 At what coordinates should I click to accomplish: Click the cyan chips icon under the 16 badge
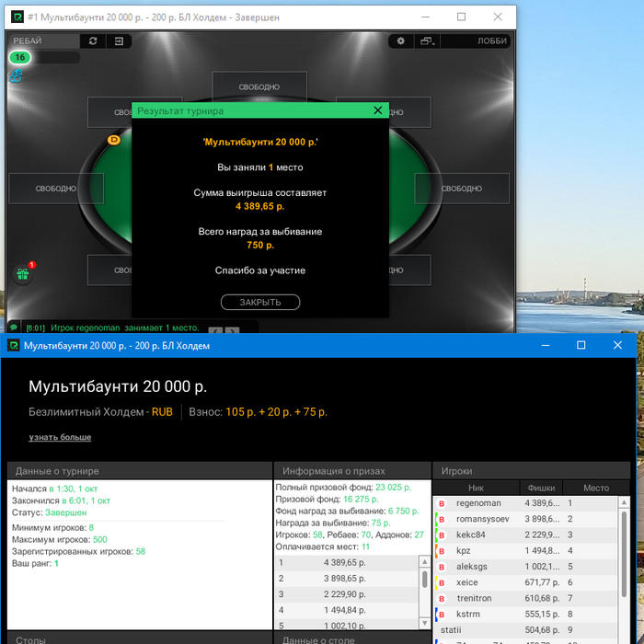pyautogui.click(x=16, y=75)
